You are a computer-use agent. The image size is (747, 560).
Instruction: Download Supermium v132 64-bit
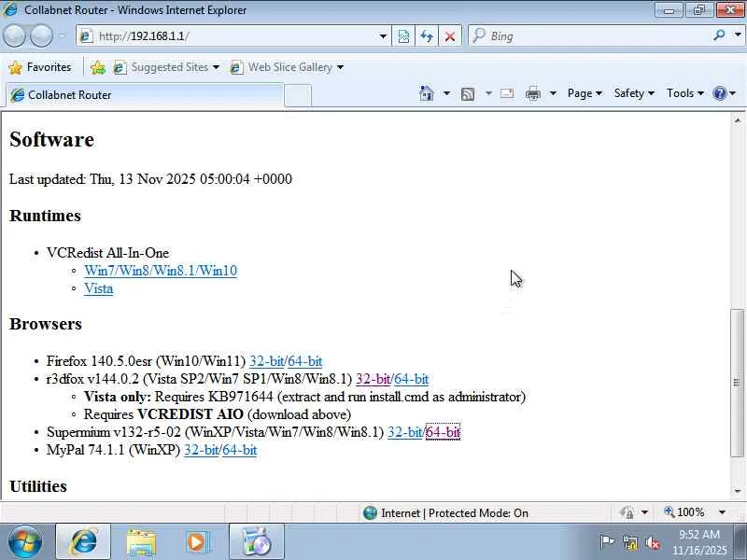click(443, 432)
